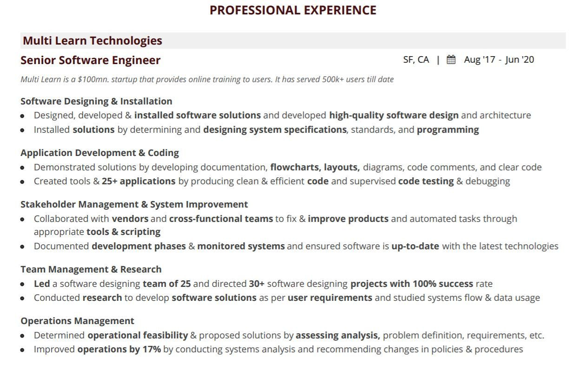This screenshot has height=370, width=588.
Task: Click the bold 'operational feasibility' phrase
Action: (138, 335)
